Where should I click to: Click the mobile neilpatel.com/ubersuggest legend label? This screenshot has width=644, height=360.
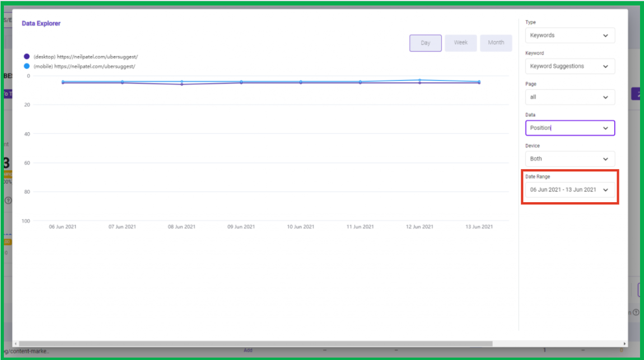(x=84, y=66)
